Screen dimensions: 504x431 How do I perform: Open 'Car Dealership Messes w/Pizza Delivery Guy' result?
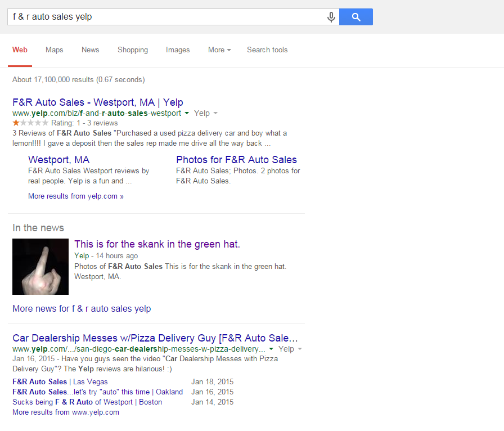click(155, 338)
